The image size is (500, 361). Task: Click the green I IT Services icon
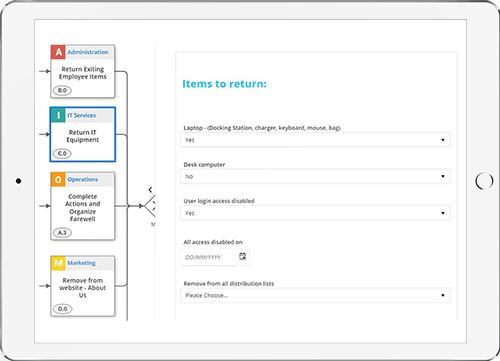click(x=58, y=115)
